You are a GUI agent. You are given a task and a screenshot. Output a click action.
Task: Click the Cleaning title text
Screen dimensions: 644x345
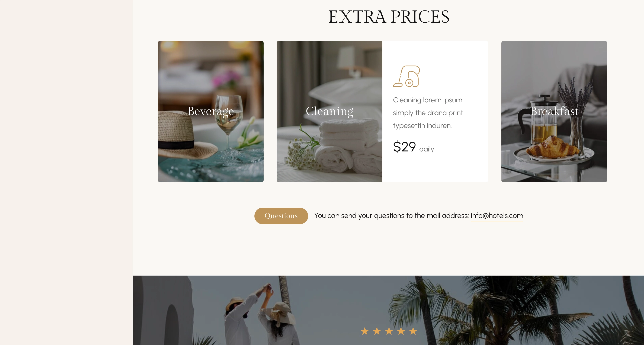tap(329, 111)
